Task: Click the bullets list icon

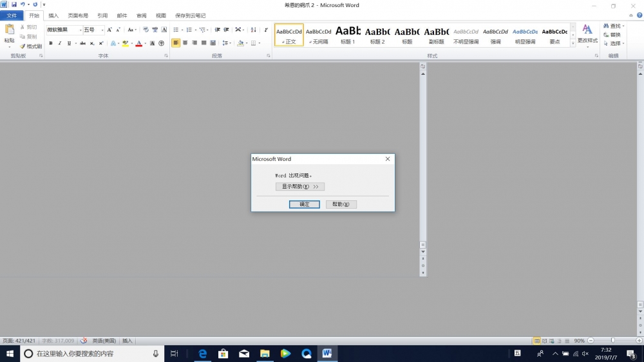Action: [176, 30]
